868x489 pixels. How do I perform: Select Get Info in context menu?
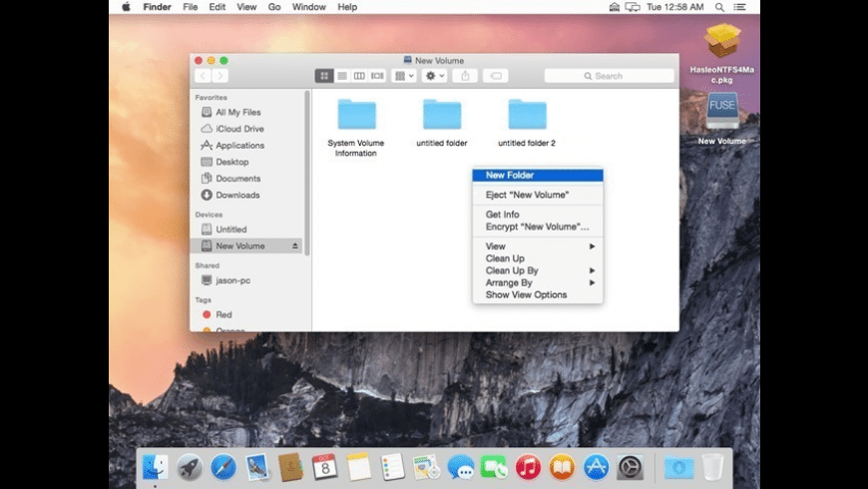click(x=502, y=215)
